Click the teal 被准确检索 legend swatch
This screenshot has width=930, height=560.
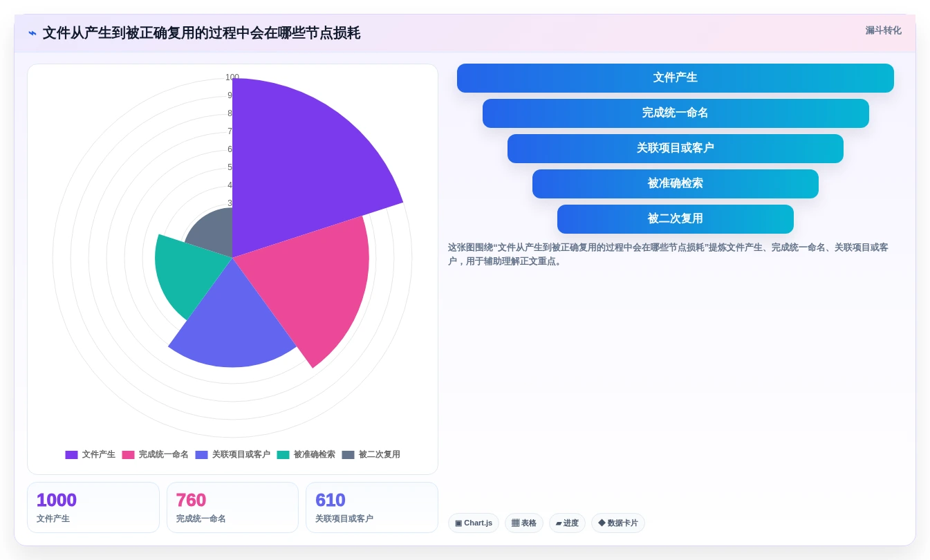tap(283, 455)
